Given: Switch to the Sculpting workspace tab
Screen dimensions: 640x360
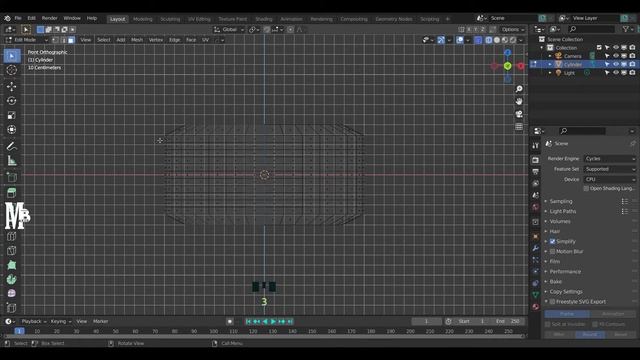Looking at the screenshot, I should [x=170, y=19].
